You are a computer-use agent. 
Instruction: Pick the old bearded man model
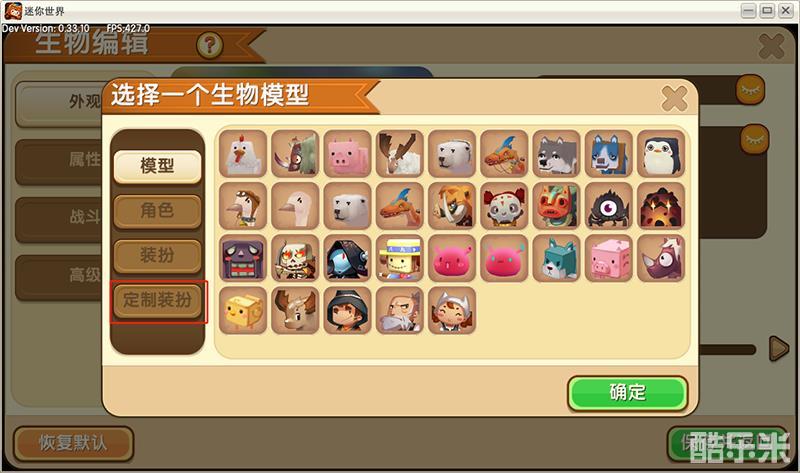pos(399,310)
